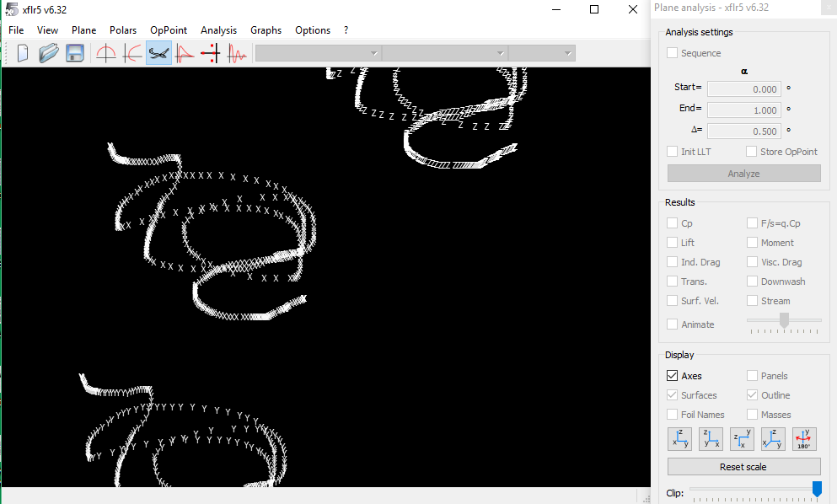Adjust the Animate speed slider
The height and width of the screenshot is (504, 837).
(784, 320)
